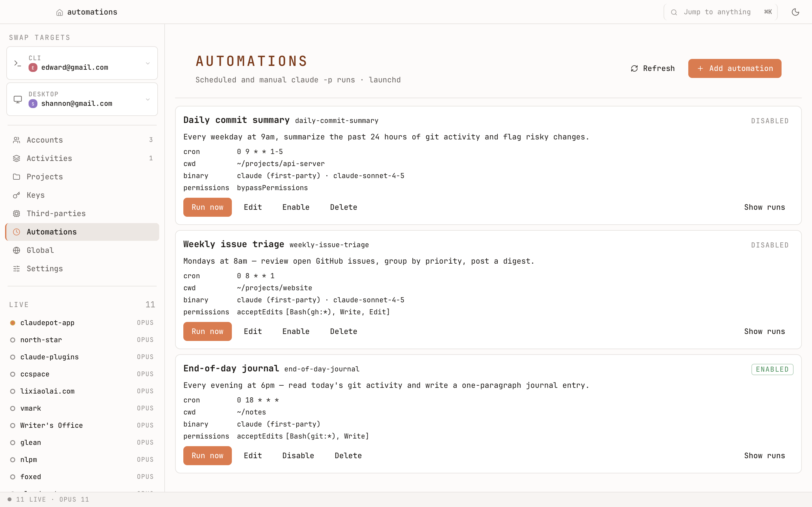Open Third-parties via its sidebar icon
This screenshot has height=507, width=812.
pos(17,213)
